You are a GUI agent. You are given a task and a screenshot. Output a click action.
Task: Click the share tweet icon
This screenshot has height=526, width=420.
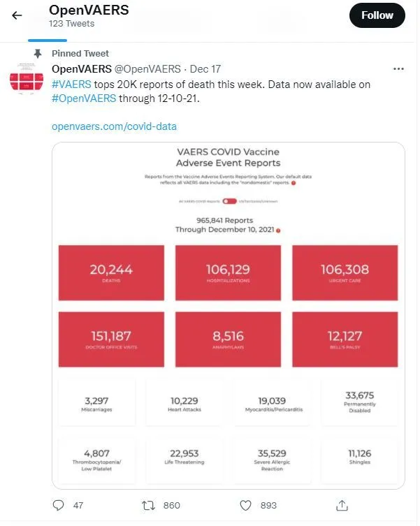click(x=342, y=505)
